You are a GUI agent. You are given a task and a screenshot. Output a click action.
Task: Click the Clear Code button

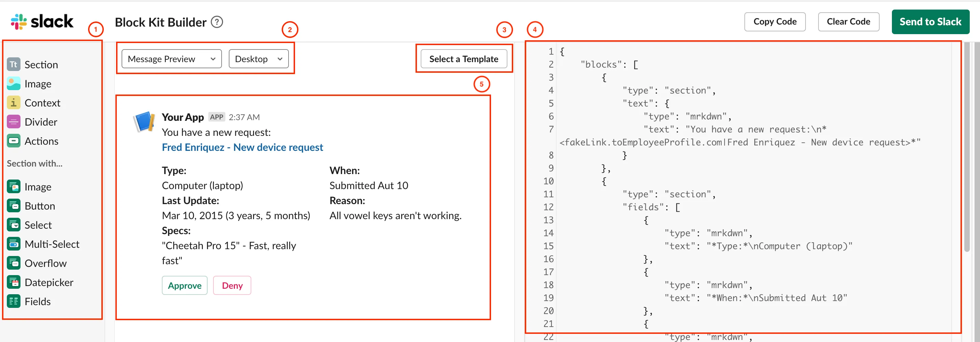[849, 22]
